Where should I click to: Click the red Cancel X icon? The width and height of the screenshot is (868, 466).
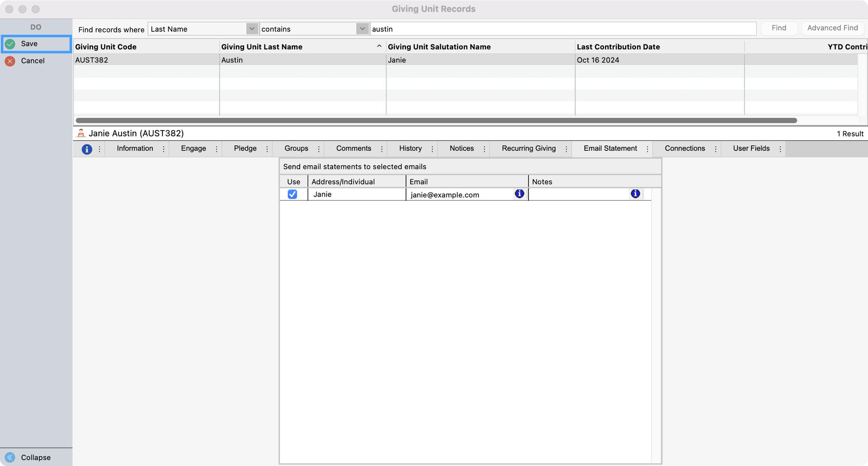click(x=10, y=61)
